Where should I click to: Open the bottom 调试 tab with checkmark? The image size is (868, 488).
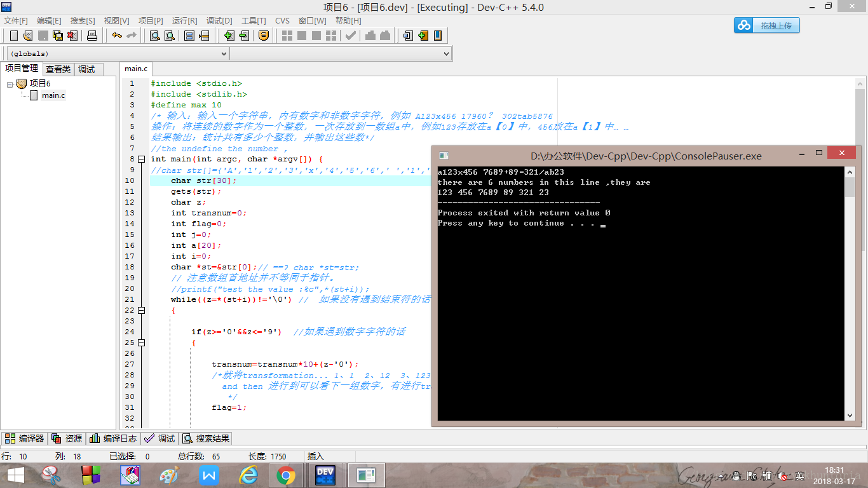[159, 438]
